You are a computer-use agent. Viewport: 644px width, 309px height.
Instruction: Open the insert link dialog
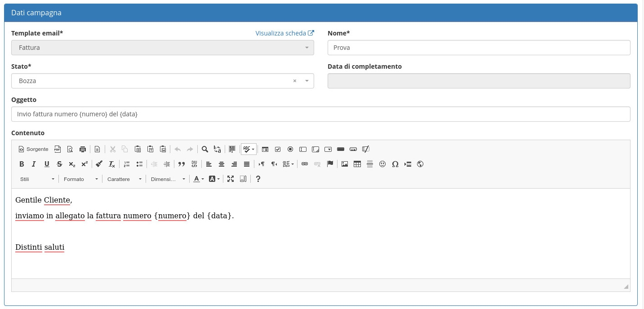pyautogui.click(x=305, y=164)
